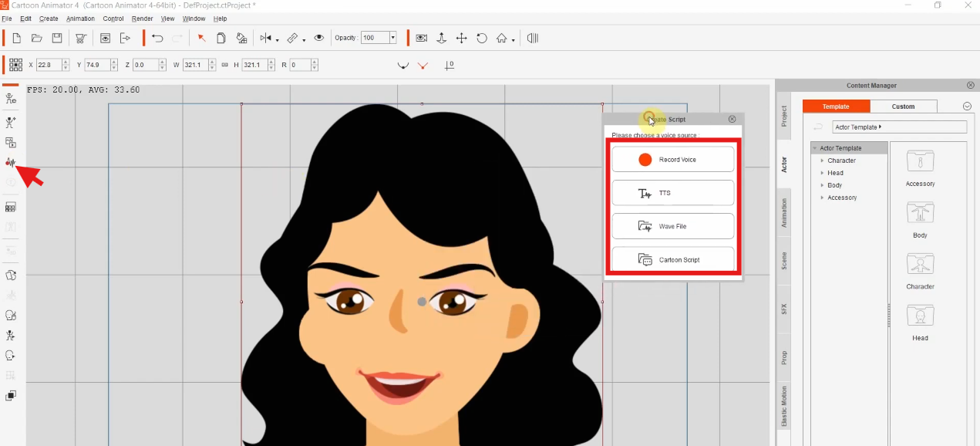
Task: Toggle the width-height aspect ratio lock
Action: 224,66
